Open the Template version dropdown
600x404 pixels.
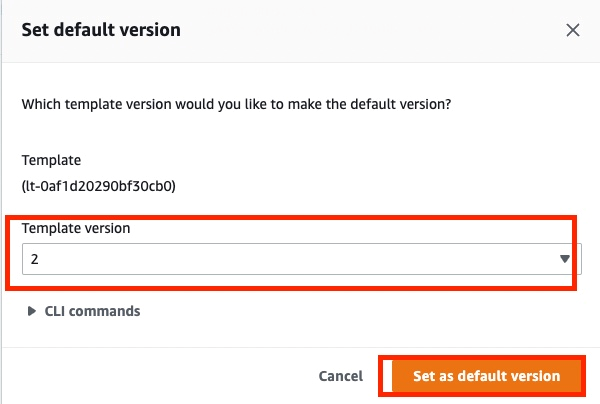(298, 259)
